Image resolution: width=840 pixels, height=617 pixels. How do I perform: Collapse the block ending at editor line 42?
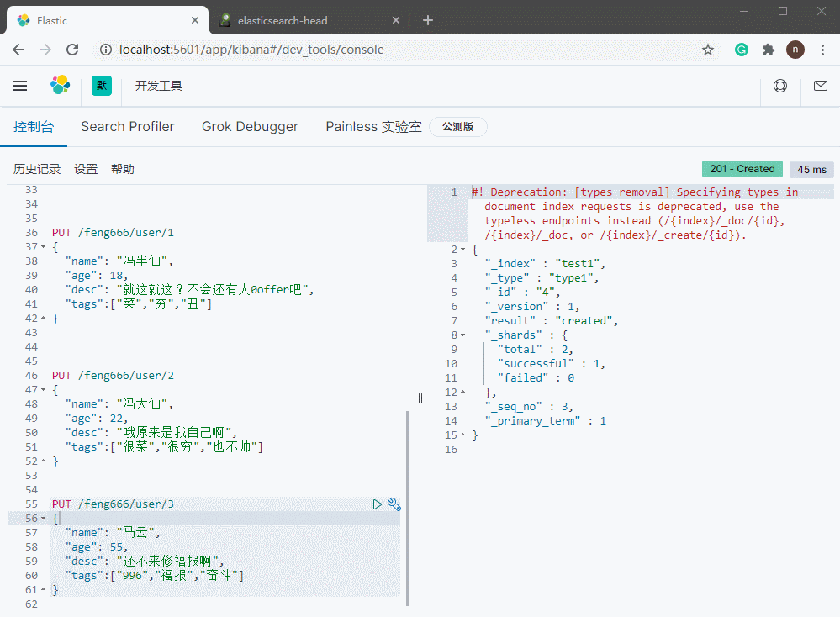pos(44,318)
